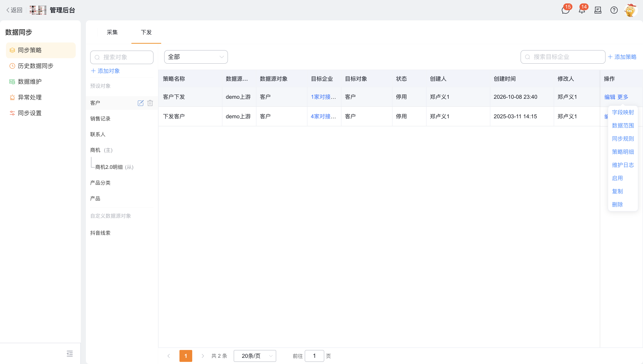Click the service desk icon in header

598,10
